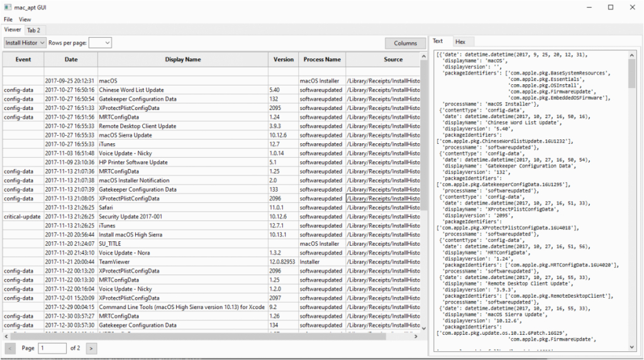
Task: Open the Rows per page combo box
Action: (100, 43)
